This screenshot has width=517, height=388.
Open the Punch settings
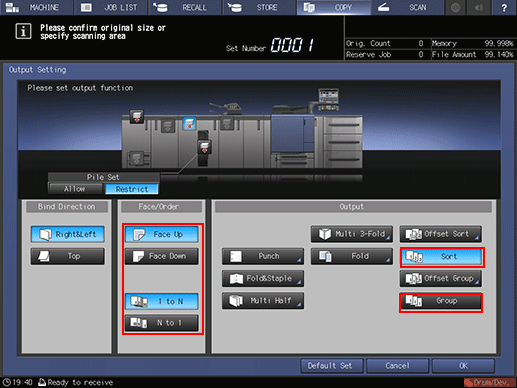click(x=263, y=256)
